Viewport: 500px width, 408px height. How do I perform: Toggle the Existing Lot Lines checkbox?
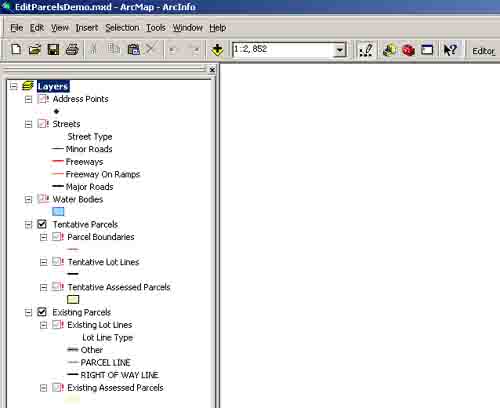pos(58,324)
